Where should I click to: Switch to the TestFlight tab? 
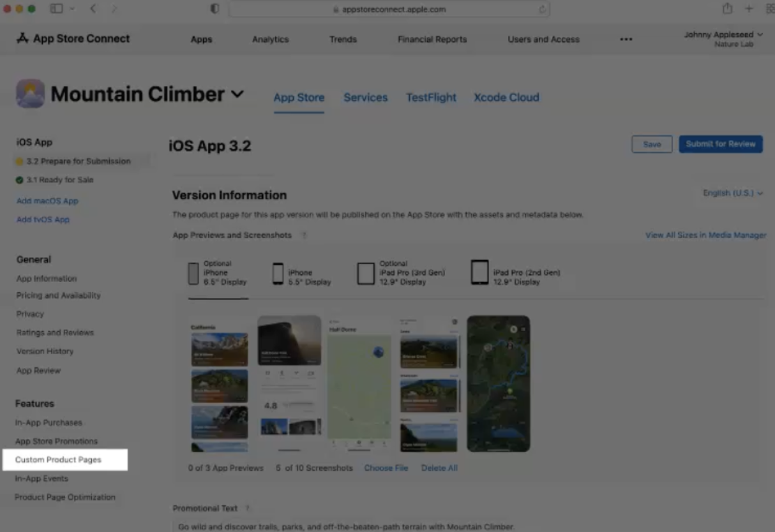coord(432,98)
